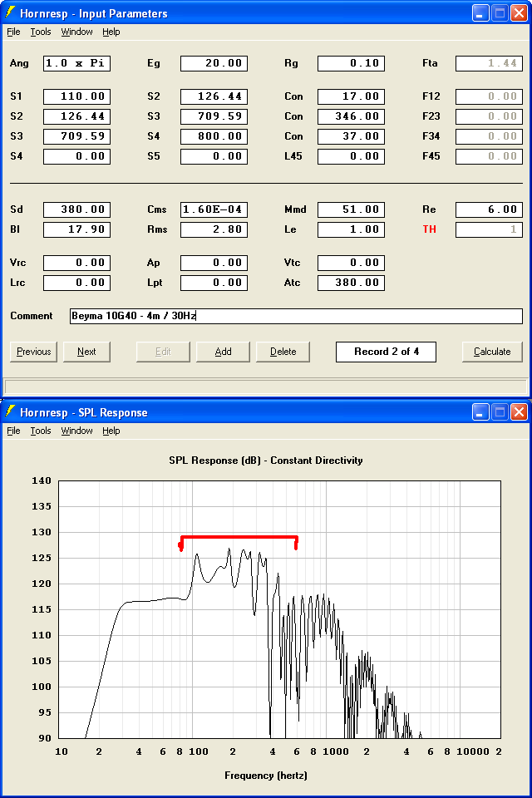Image resolution: width=532 pixels, height=798 pixels.
Task: Click the SPL response curve plot area
Action: point(279,609)
